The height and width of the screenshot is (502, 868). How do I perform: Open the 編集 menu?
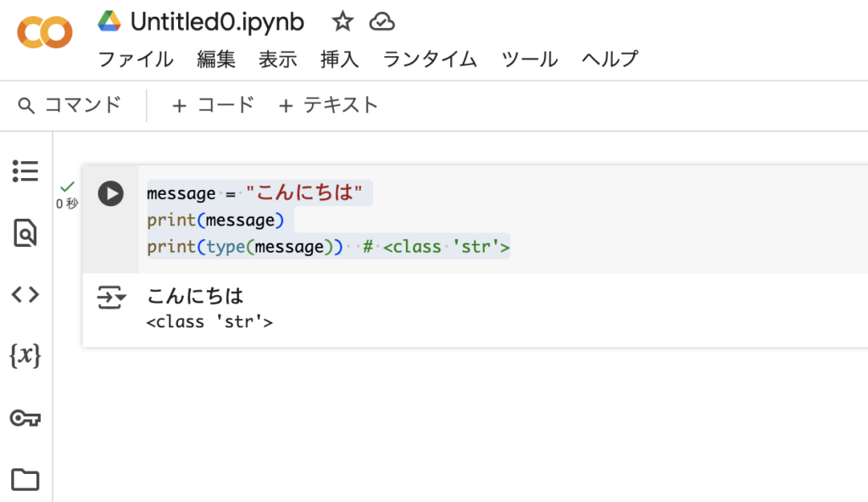coord(216,59)
